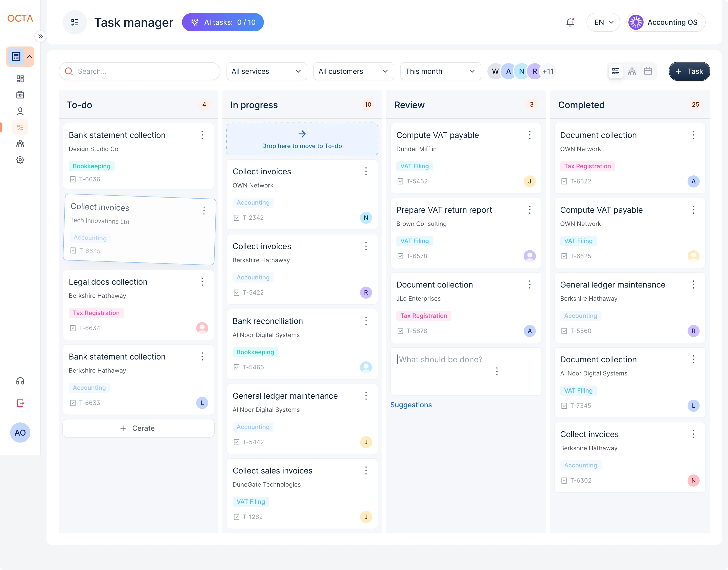728x570 pixels.
Task: Click the + Cerate button in To-do
Action: tap(138, 428)
